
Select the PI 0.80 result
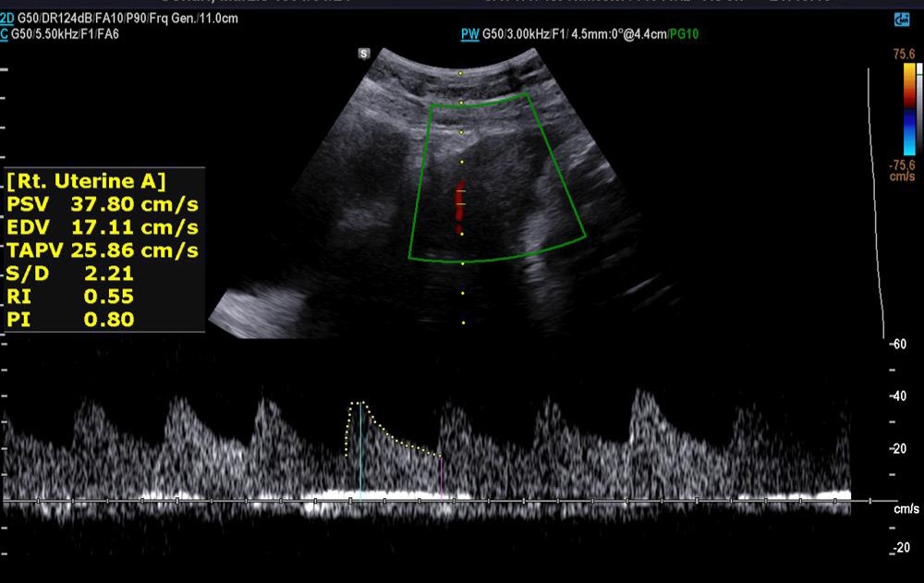pyautogui.click(x=70, y=320)
